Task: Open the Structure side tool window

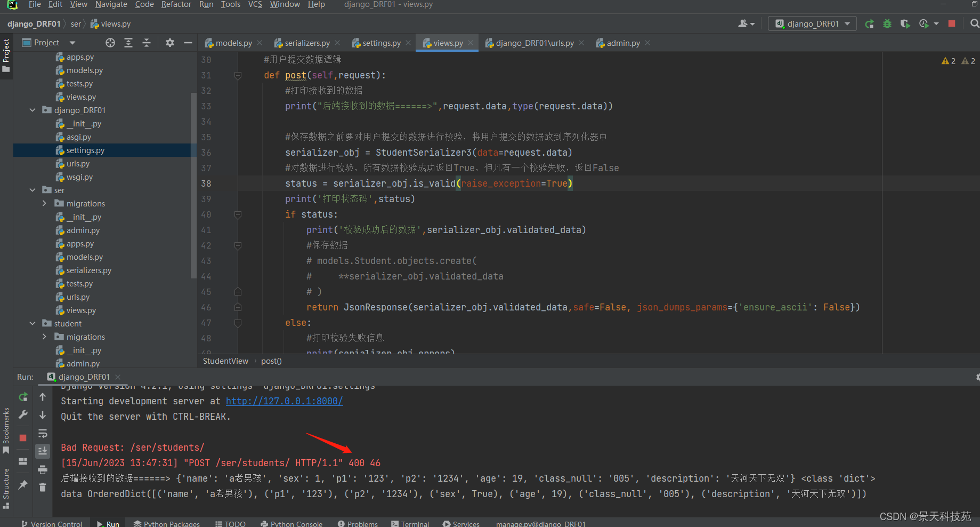Action: point(6,488)
